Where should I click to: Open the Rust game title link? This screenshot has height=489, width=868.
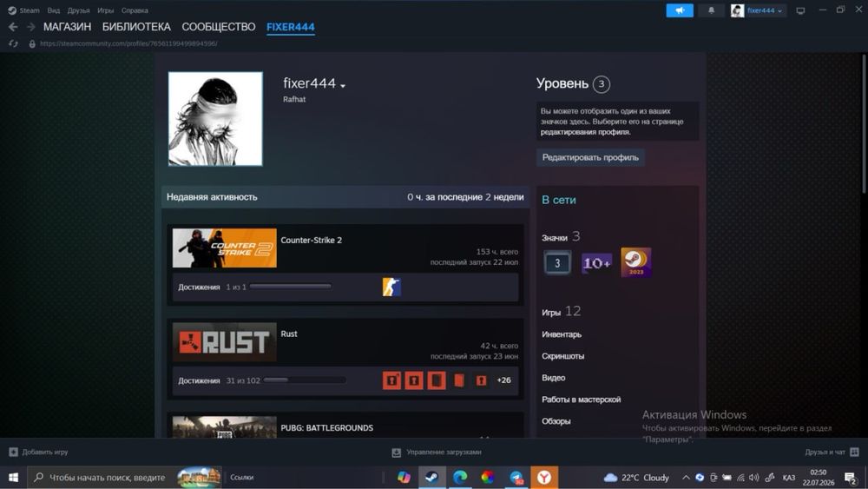pyautogui.click(x=289, y=334)
